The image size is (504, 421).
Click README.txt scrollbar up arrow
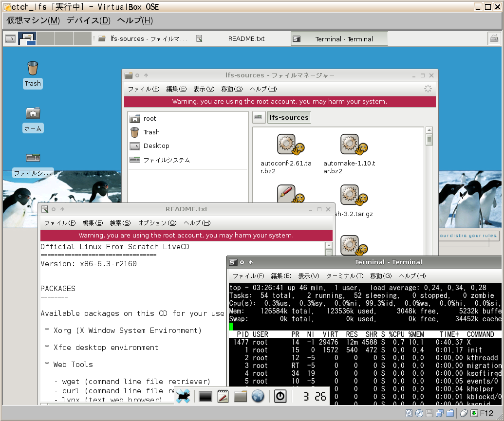tap(329, 245)
